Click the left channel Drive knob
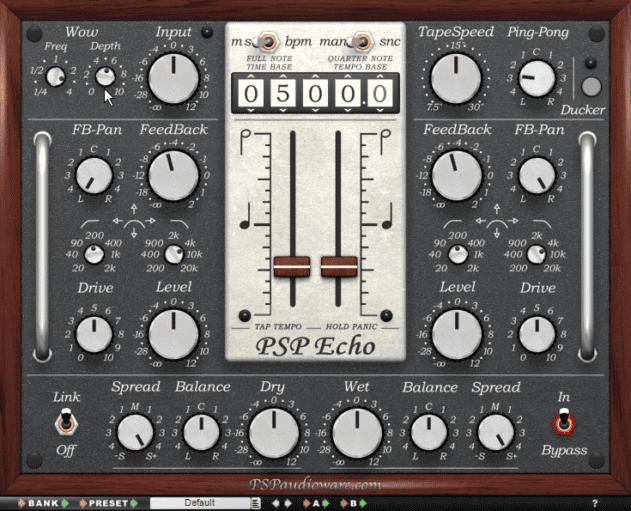The image size is (631, 511). [x=94, y=334]
